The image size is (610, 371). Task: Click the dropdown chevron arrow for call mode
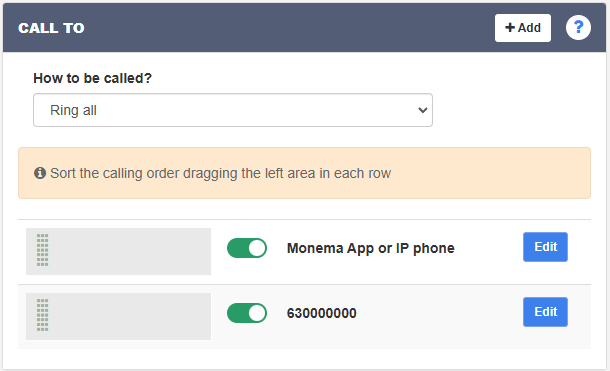click(422, 110)
